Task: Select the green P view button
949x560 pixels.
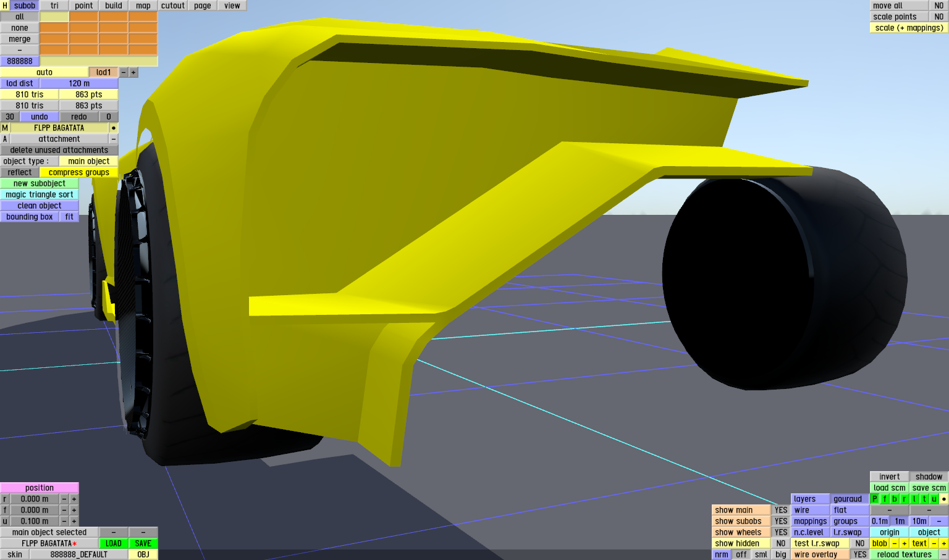Action: [875, 499]
